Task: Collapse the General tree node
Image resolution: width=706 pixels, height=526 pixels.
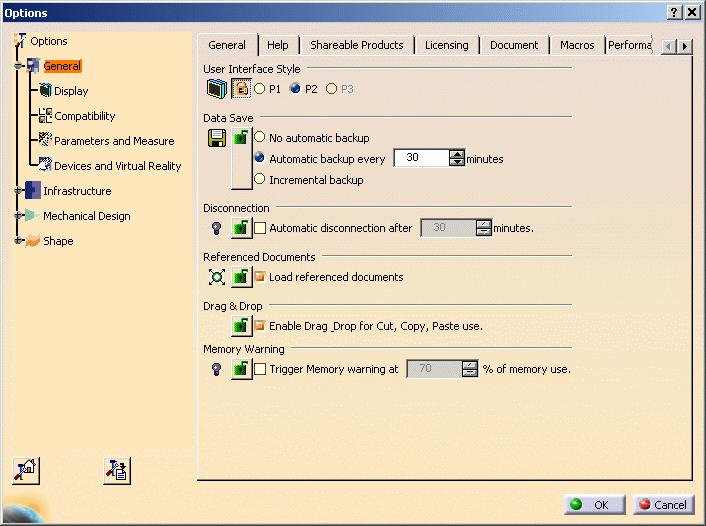Action: 18,66
